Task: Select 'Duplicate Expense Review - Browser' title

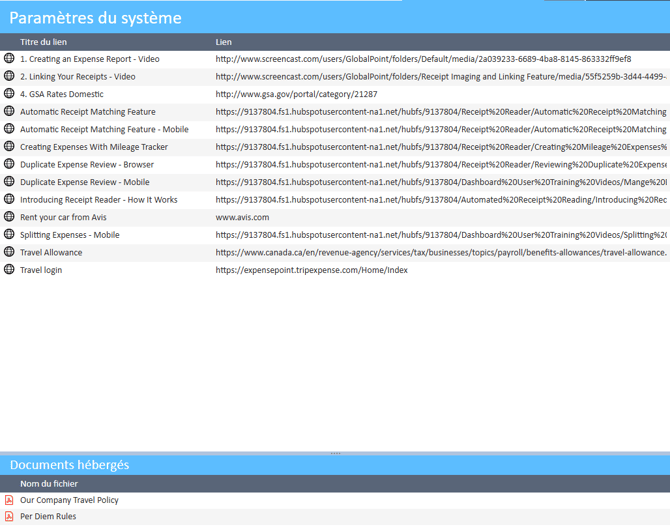Action: [x=87, y=165]
